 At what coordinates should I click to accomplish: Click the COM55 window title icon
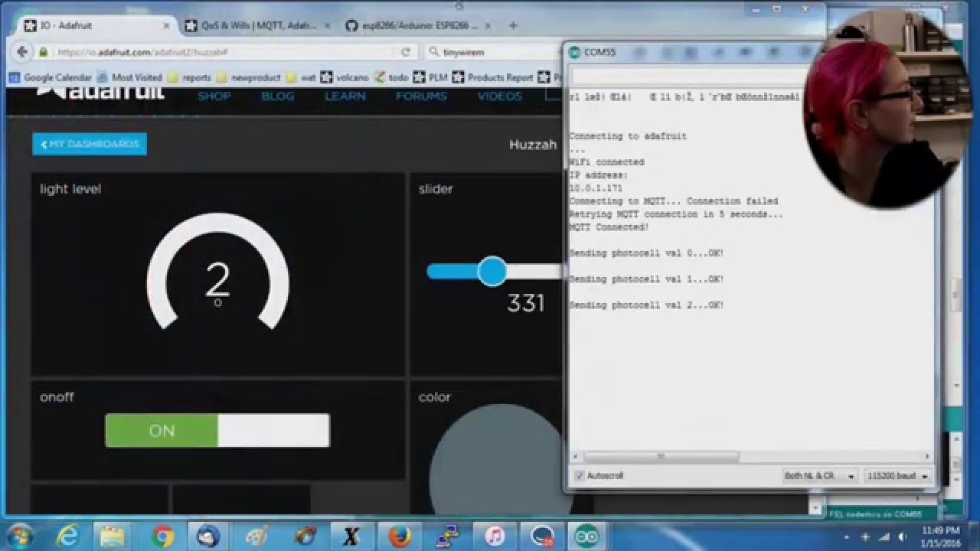(x=574, y=52)
